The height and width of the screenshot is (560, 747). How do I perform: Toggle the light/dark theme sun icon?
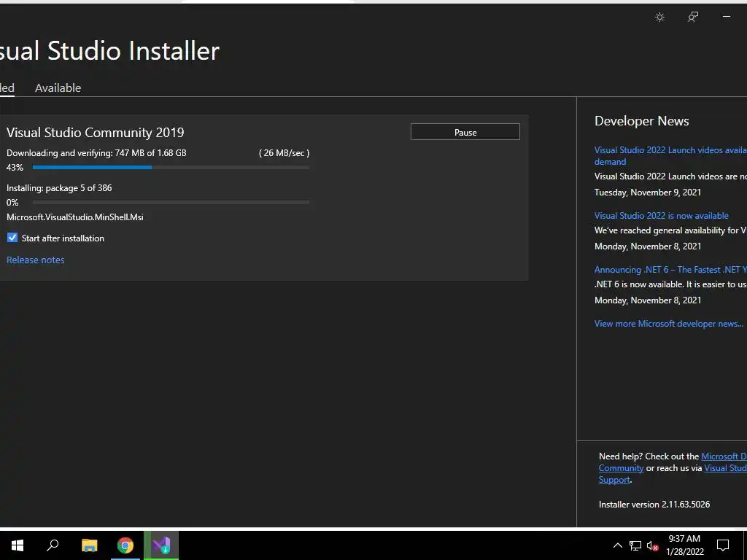click(659, 17)
